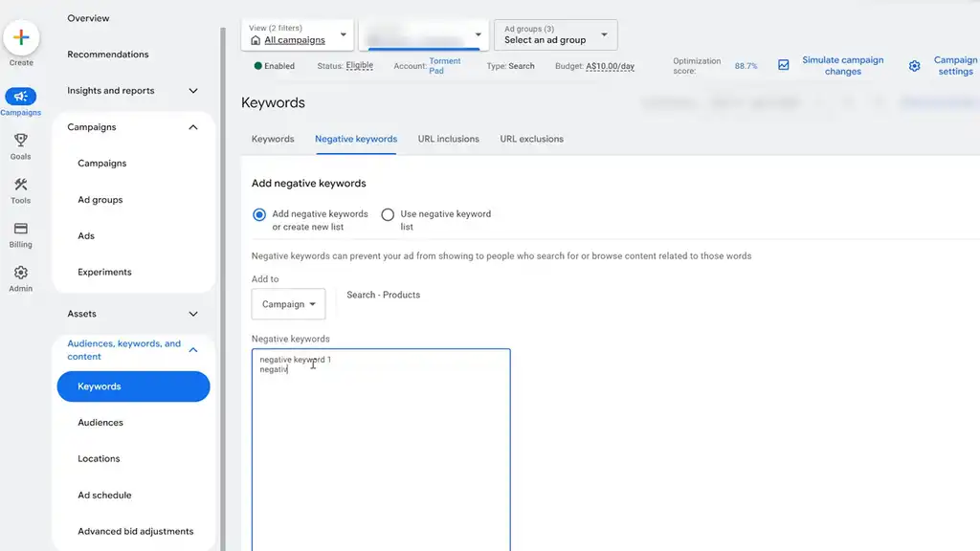Click the Eligible status text

360,65
